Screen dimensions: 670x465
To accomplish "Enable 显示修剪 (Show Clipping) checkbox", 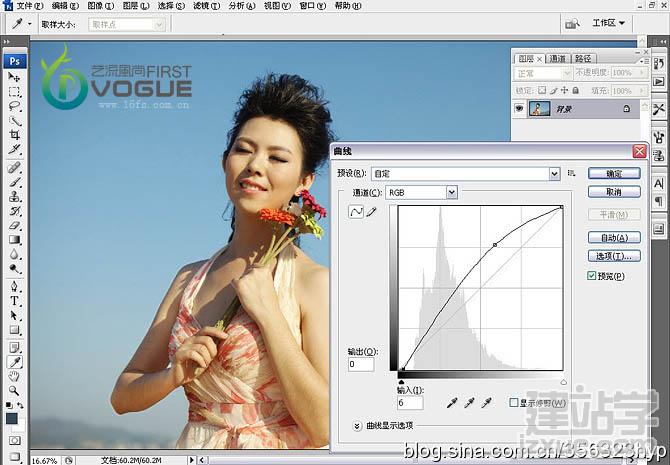I will [514, 402].
